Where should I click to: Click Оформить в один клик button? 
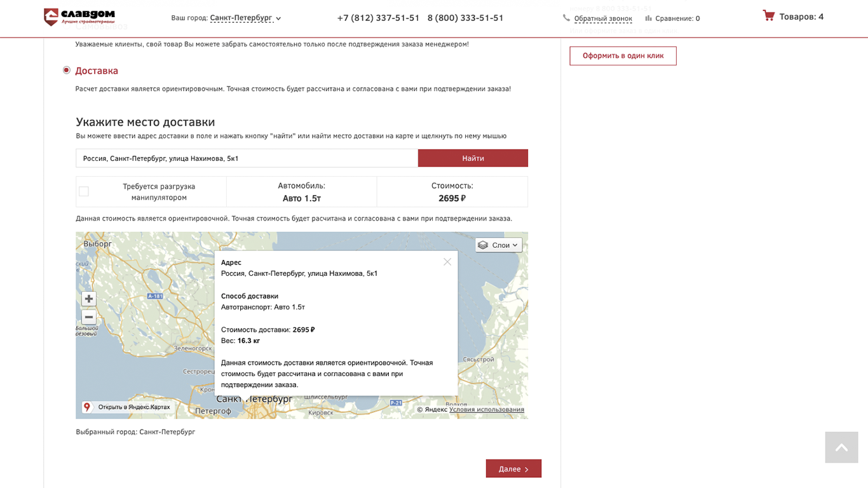(623, 56)
